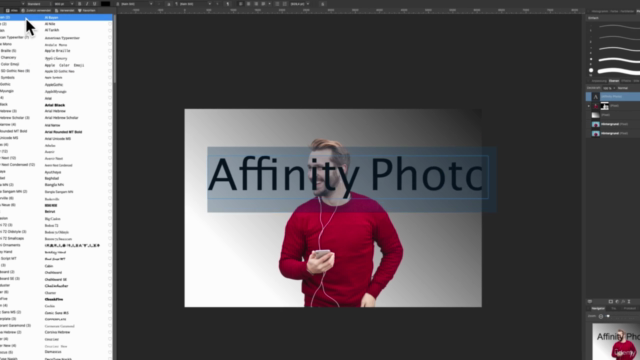Switch to the Favoriten fonts tab
640x360 pixels.
(x=87, y=11)
